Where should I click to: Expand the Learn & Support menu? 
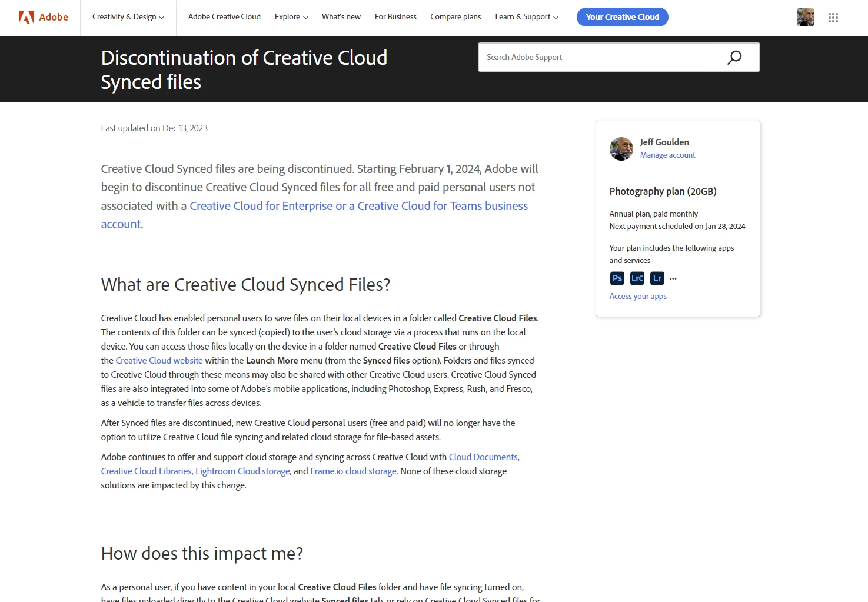click(x=527, y=17)
